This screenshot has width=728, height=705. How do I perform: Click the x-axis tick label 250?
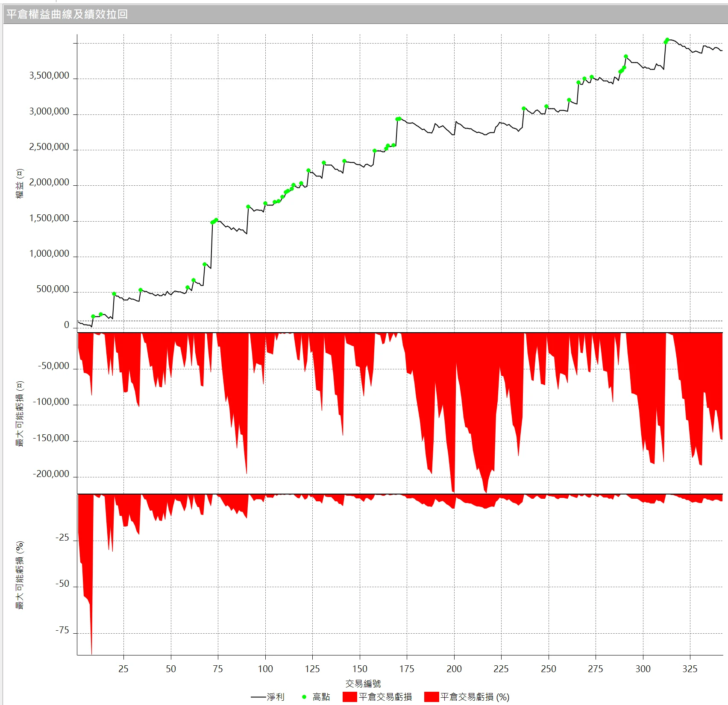point(549,669)
